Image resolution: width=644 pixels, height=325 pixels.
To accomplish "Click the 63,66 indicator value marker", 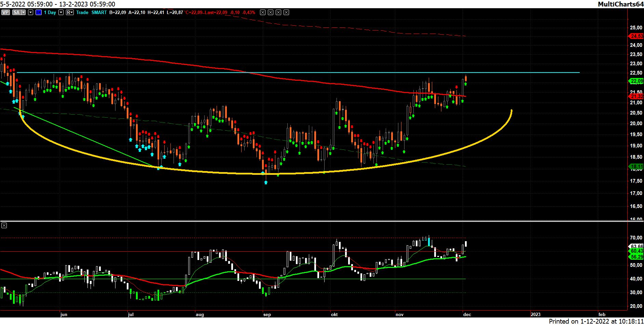I will tap(636, 246).
